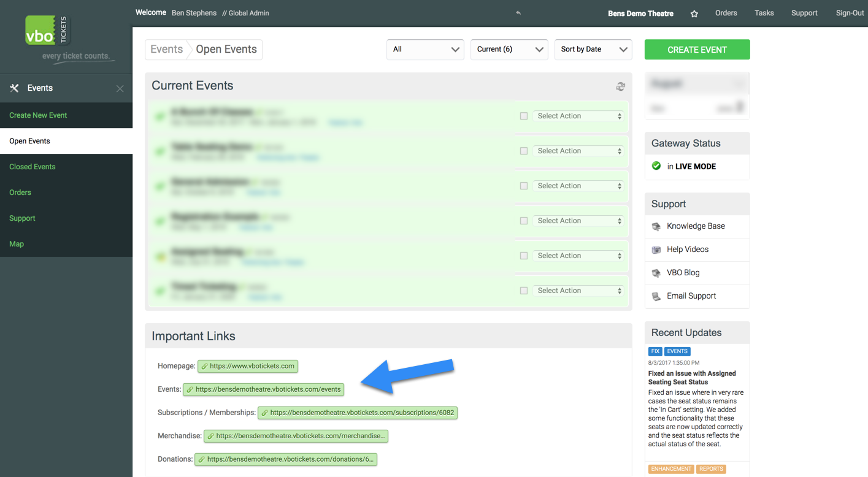Open Select Action for second event row
868x477 pixels.
pyautogui.click(x=578, y=151)
